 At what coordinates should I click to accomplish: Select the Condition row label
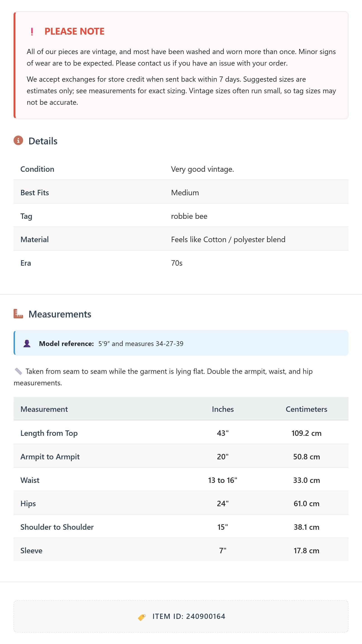click(x=37, y=169)
